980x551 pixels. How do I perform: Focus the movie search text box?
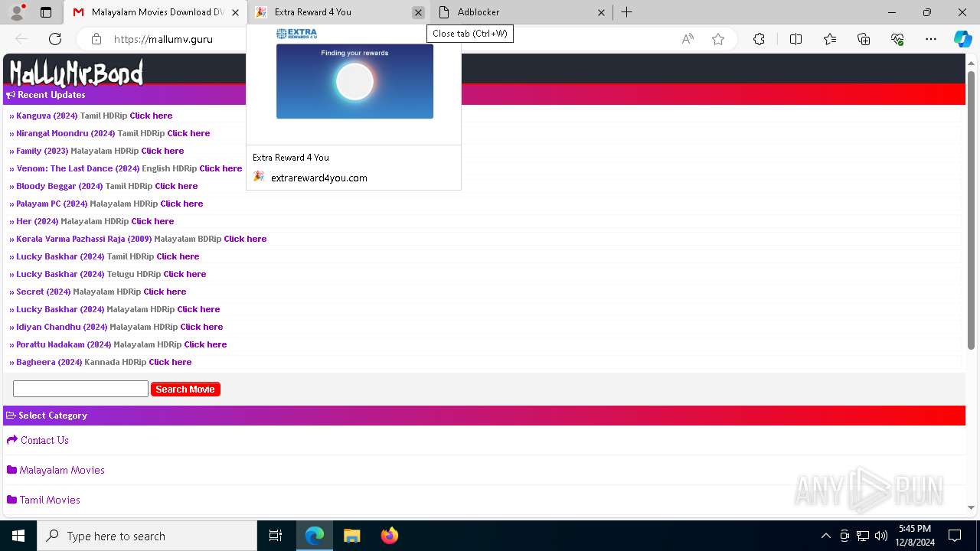[x=80, y=389]
